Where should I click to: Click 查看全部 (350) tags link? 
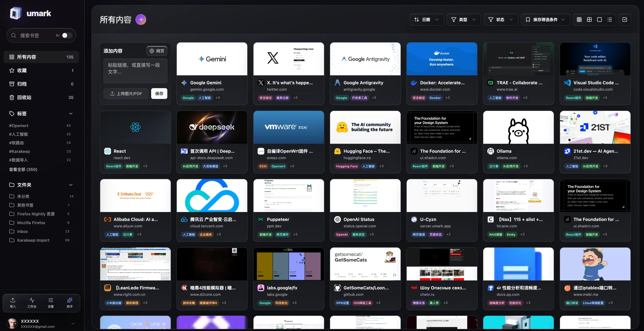(x=23, y=169)
